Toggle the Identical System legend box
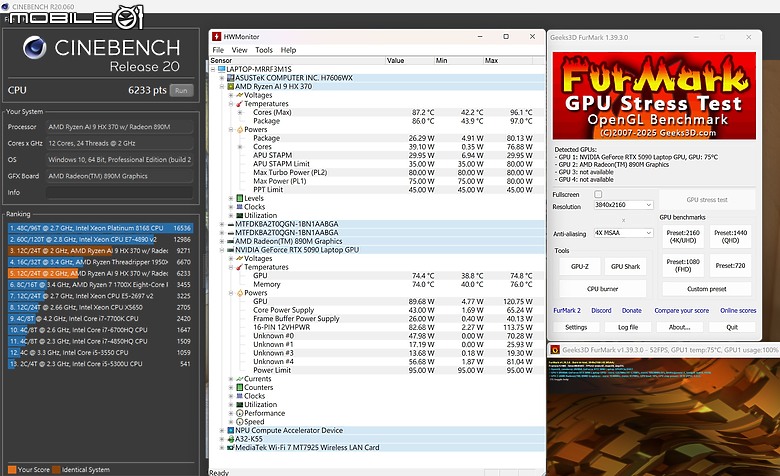The image size is (780, 476). click(x=56, y=469)
